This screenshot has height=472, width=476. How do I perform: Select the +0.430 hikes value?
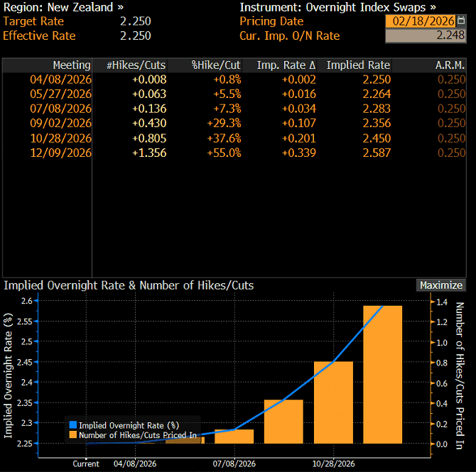pos(149,124)
